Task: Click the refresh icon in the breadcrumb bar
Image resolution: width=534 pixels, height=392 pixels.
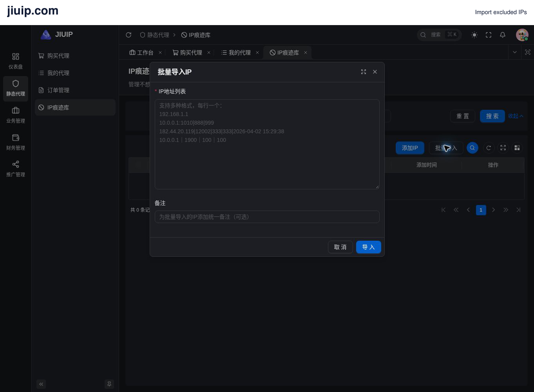Action: click(x=129, y=35)
